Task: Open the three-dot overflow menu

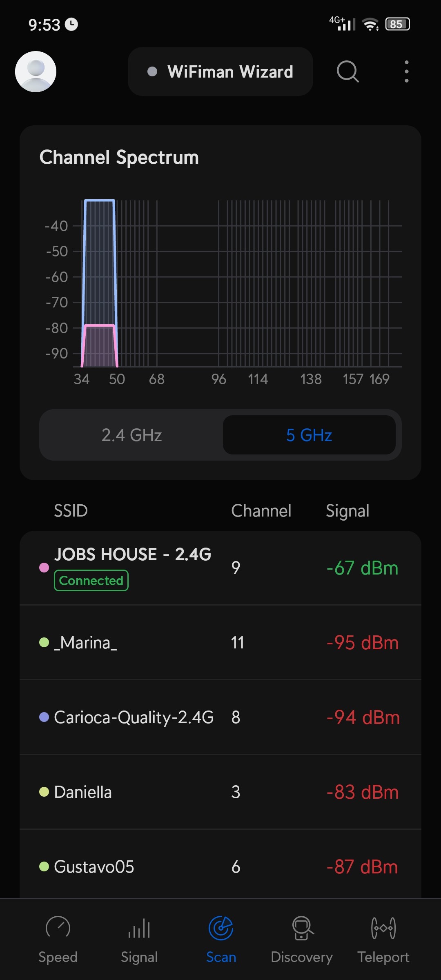Action: 406,71
